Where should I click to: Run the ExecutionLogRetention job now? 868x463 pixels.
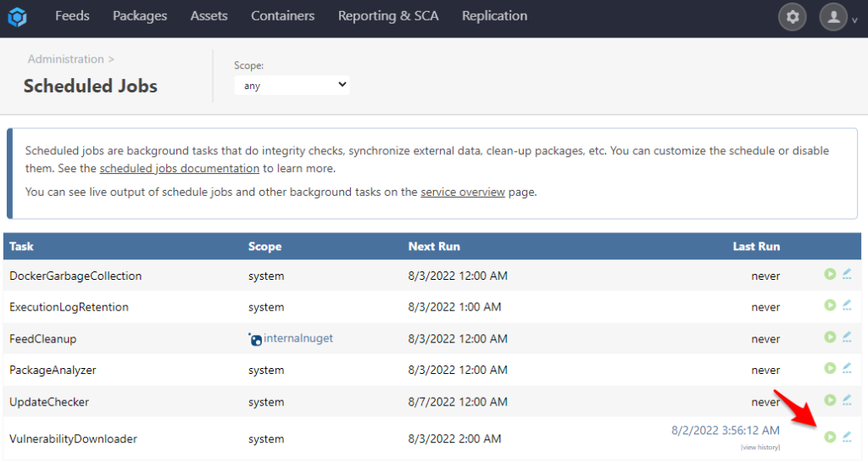pos(830,305)
